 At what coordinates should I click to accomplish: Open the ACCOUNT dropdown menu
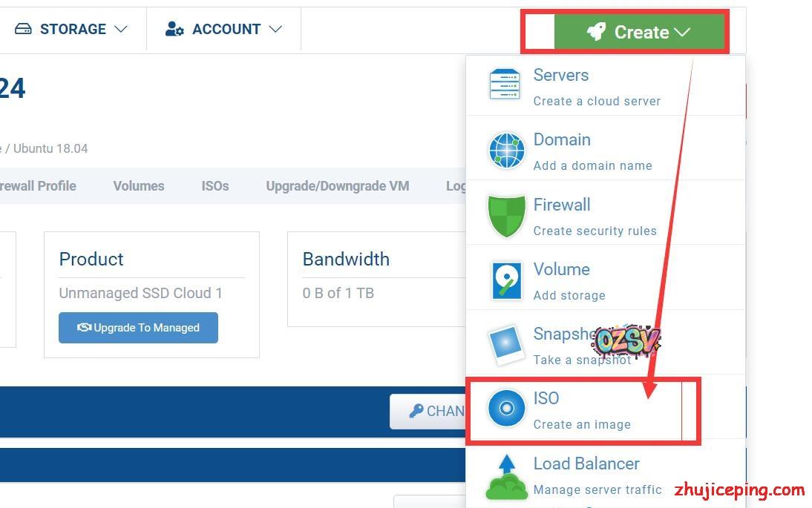point(223,29)
